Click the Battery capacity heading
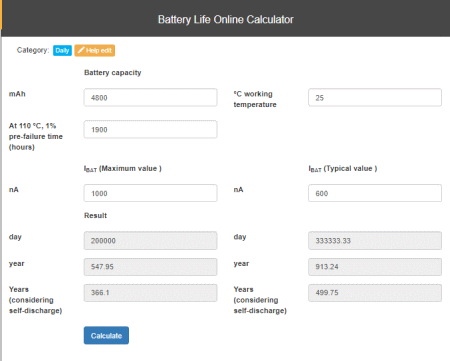Image resolution: width=450 pixels, height=361 pixels. pos(113,73)
